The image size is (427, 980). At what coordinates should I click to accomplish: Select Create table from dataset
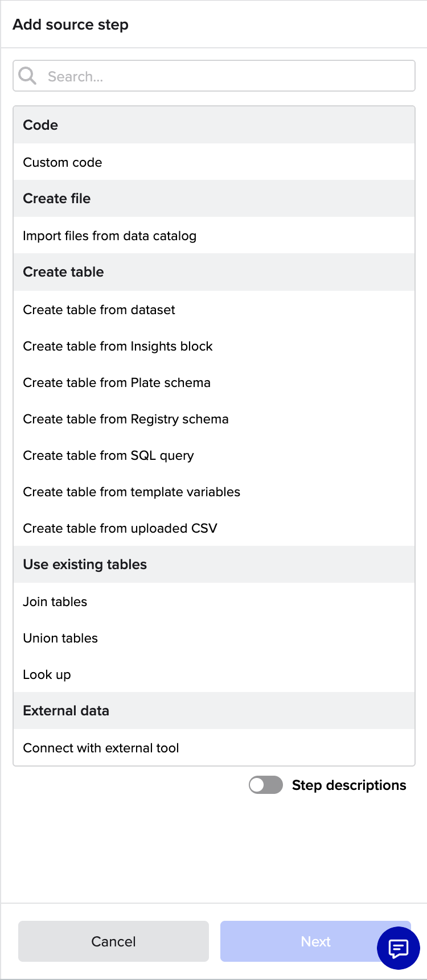[x=214, y=310]
